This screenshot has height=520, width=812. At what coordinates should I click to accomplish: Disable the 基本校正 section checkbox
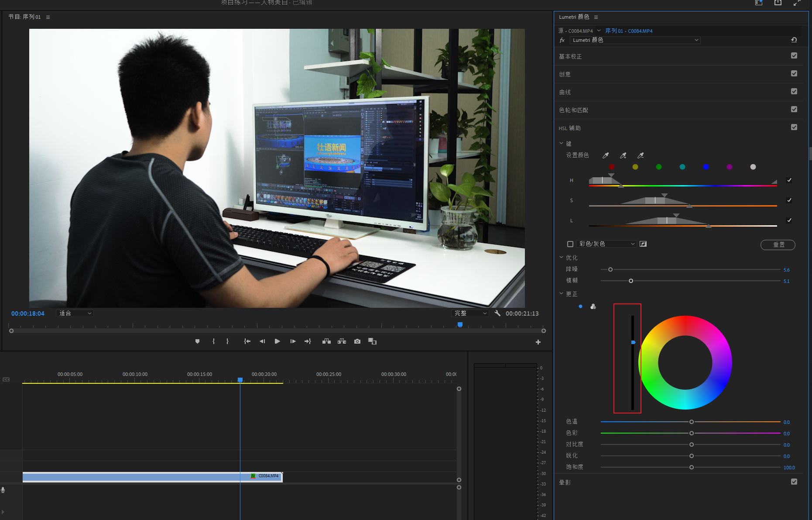(x=794, y=56)
